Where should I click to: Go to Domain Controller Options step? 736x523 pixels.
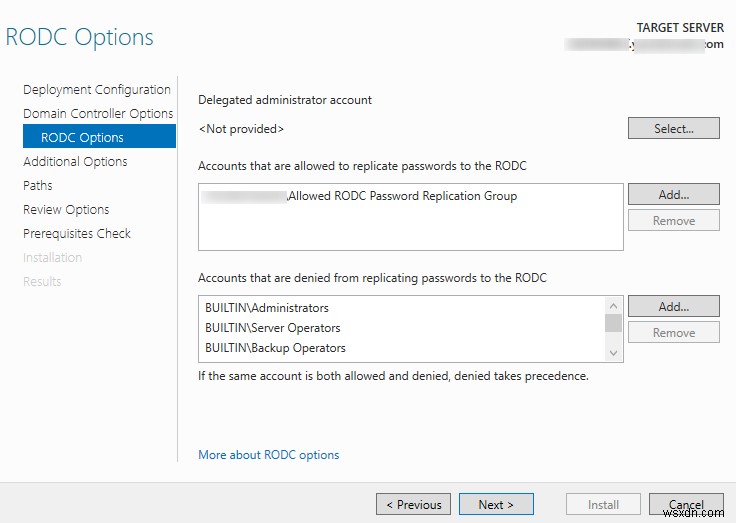pos(98,114)
